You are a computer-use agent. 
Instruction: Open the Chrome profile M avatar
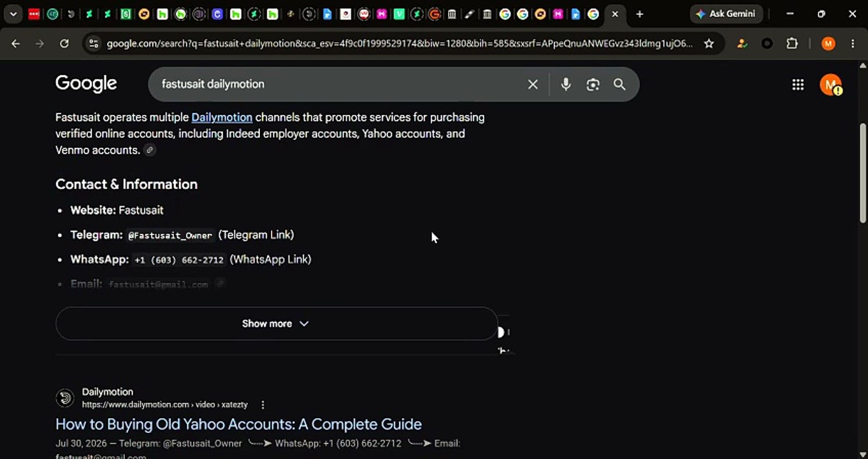[828, 43]
